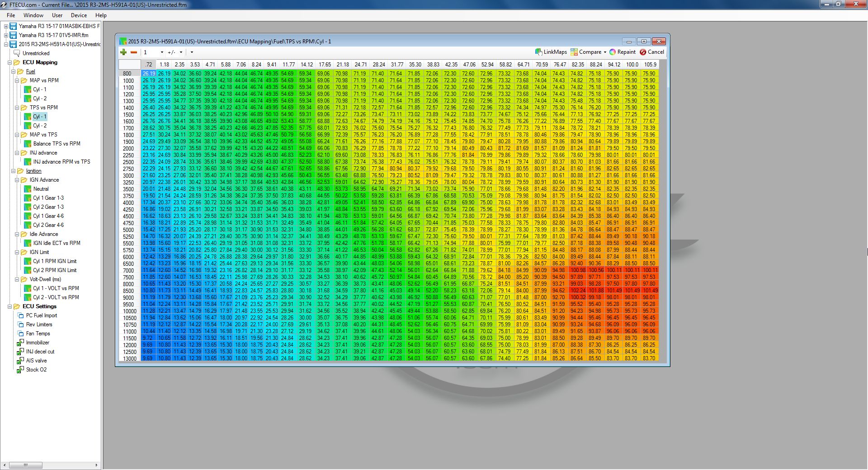The image size is (868, 470).
Task: Open Cyl 1 RPM IGN Limit map
Action: point(55,261)
